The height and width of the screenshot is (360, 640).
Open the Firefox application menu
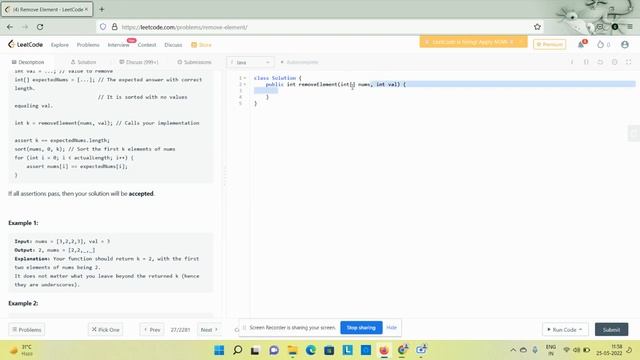(x=630, y=27)
